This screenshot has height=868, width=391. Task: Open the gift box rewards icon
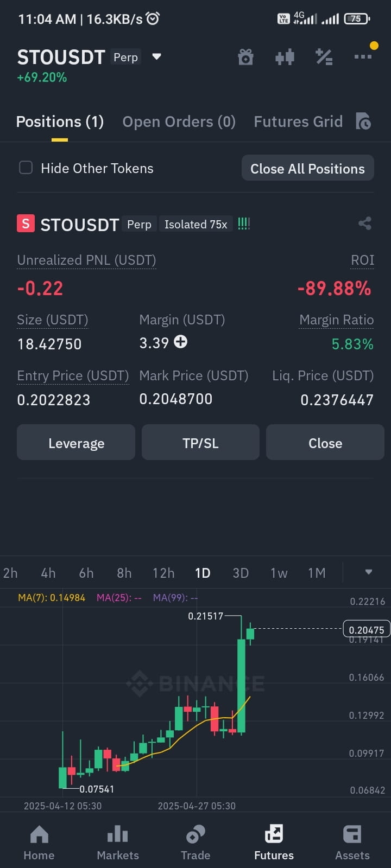(x=245, y=57)
